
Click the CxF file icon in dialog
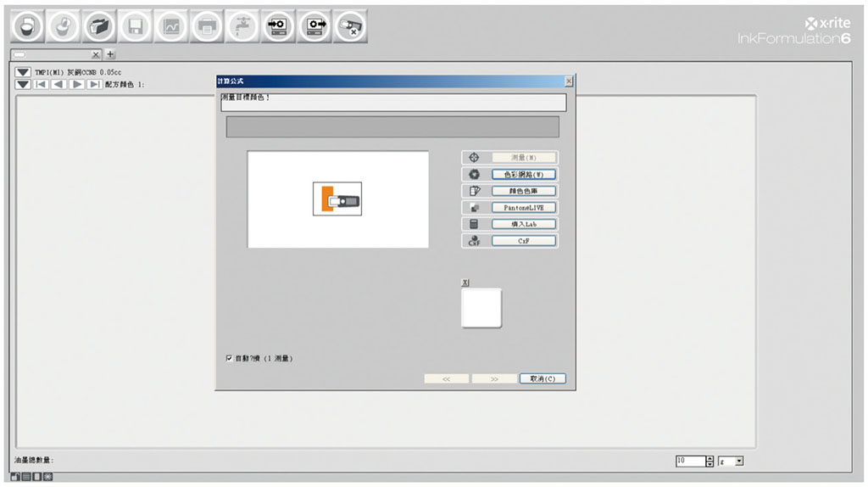pyautogui.click(x=475, y=241)
